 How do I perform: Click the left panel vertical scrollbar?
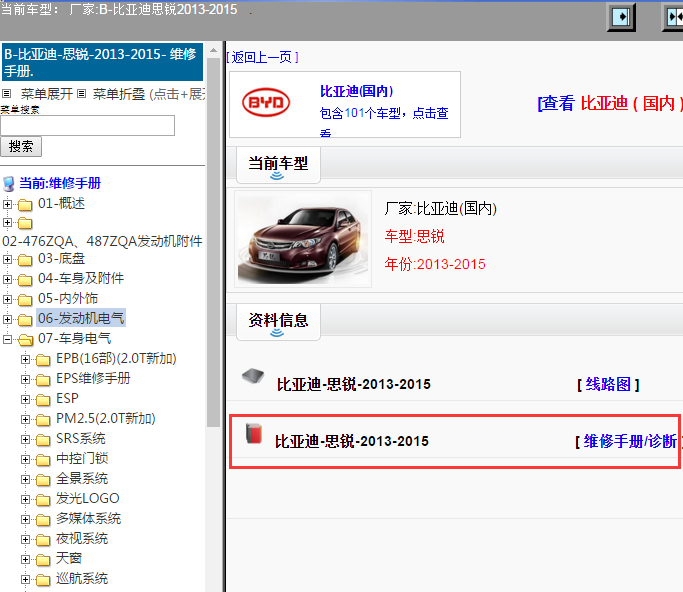[x=213, y=242]
